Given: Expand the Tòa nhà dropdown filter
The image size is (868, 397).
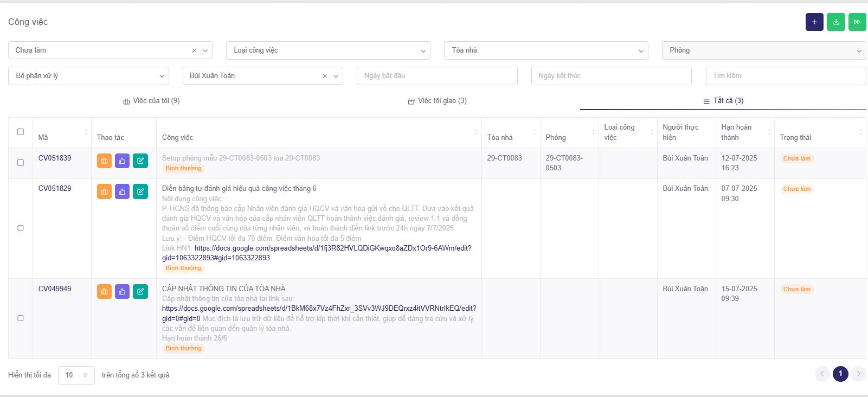Looking at the screenshot, I should click(545, 50).
